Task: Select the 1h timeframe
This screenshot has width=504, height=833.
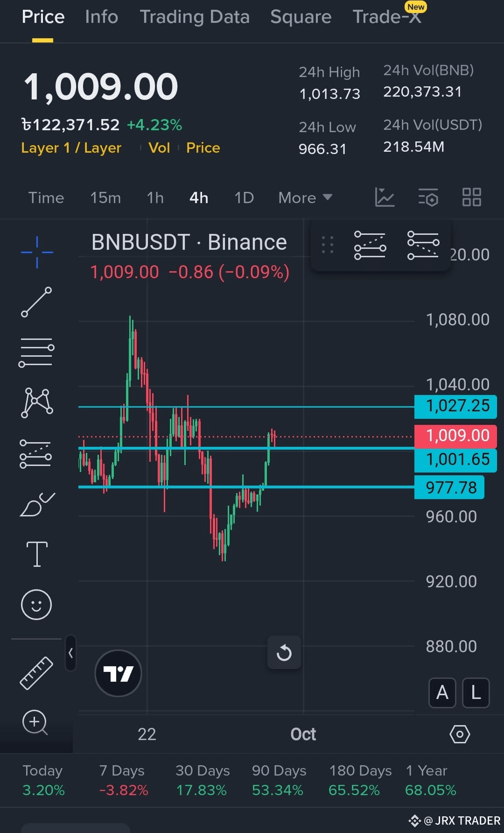Action: tap(155, 198)
